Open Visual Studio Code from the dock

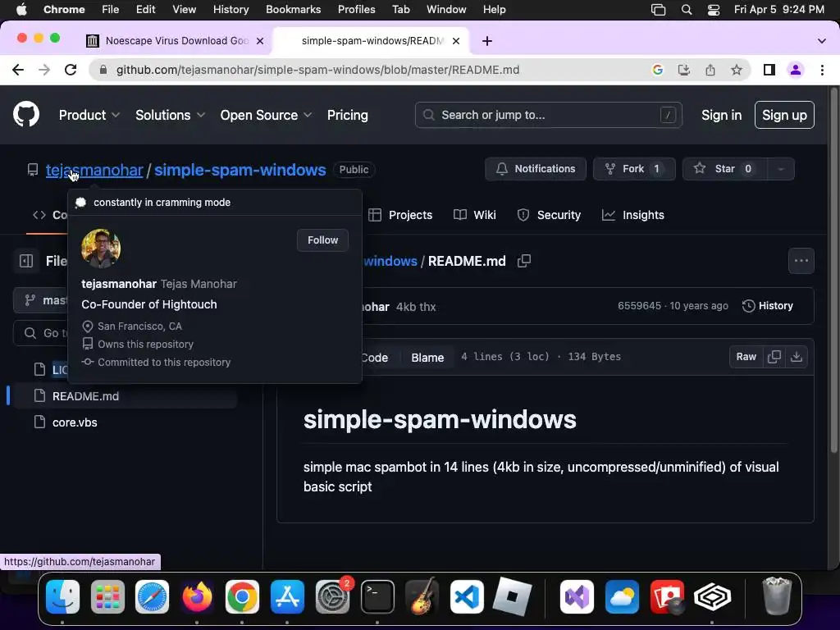tap(467, 597)
